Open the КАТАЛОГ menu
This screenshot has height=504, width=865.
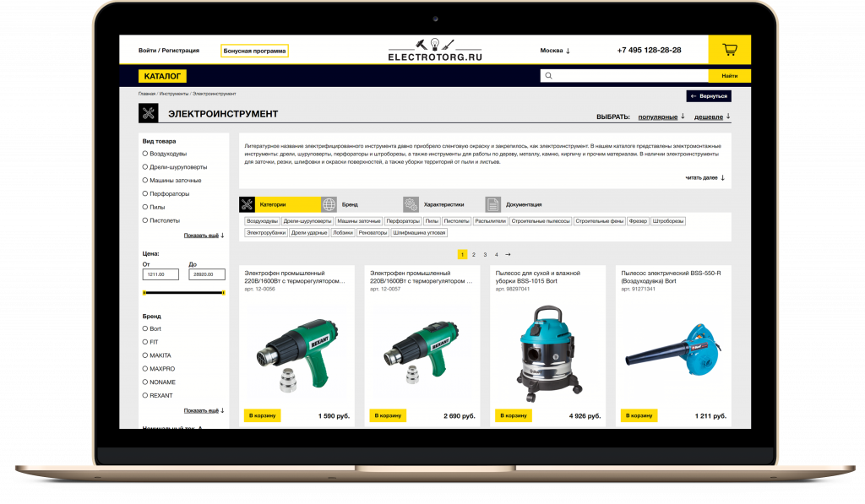(162, 76)
